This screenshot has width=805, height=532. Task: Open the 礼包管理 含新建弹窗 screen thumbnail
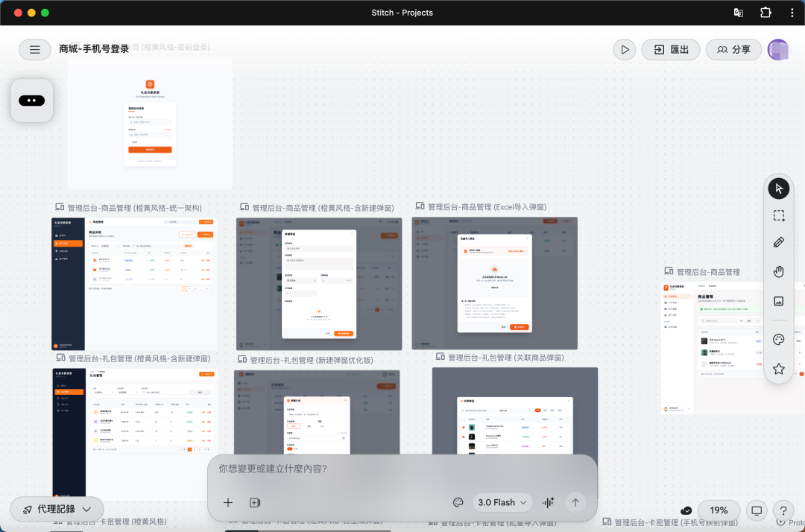coord(136,432)
